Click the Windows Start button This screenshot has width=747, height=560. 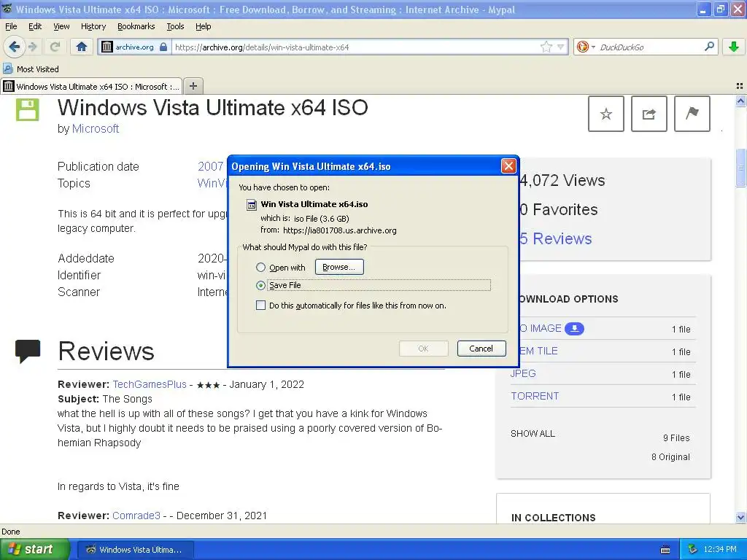click(34, 549)
